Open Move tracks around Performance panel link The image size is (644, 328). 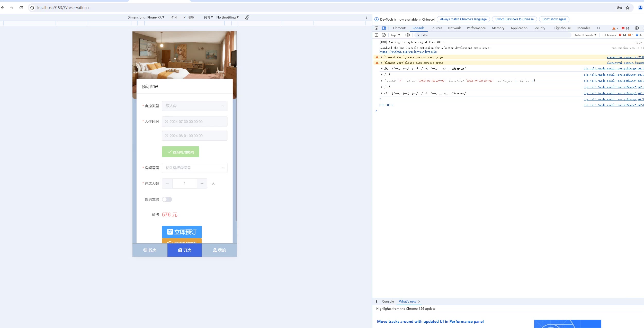(x=430, y=322)
